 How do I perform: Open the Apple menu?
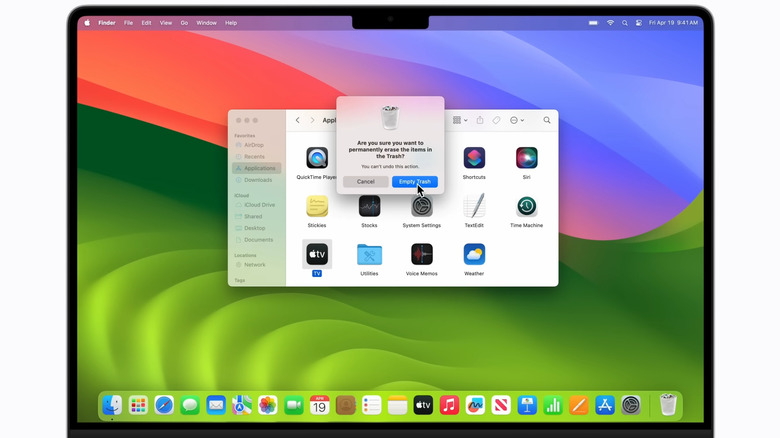click(x=87, y=22)
